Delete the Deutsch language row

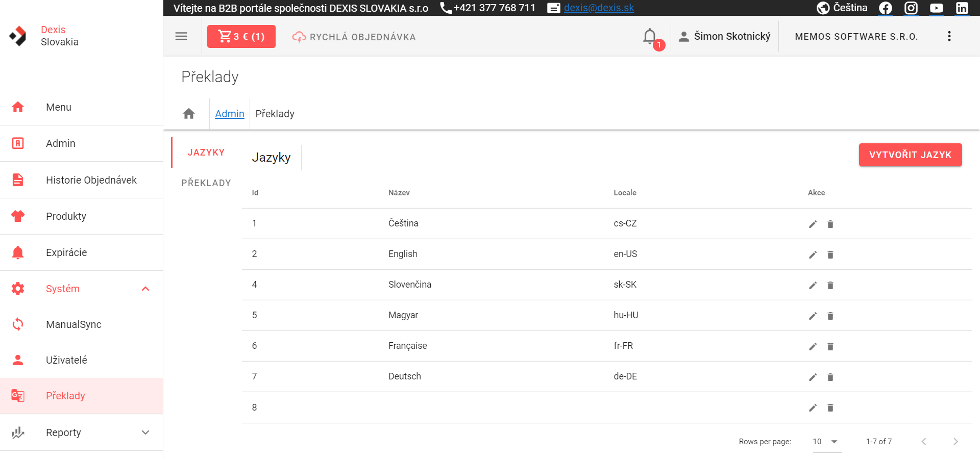[x=830, y=377]
